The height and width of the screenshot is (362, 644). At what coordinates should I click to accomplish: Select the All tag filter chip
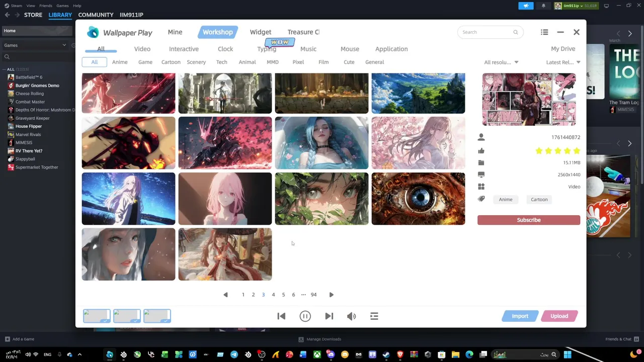point(95,62)
